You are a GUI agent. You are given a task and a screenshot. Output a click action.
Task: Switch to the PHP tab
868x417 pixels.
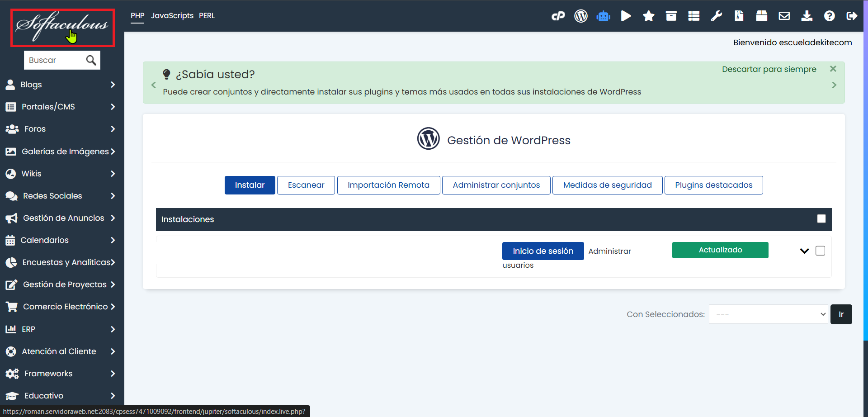(137, 16)
